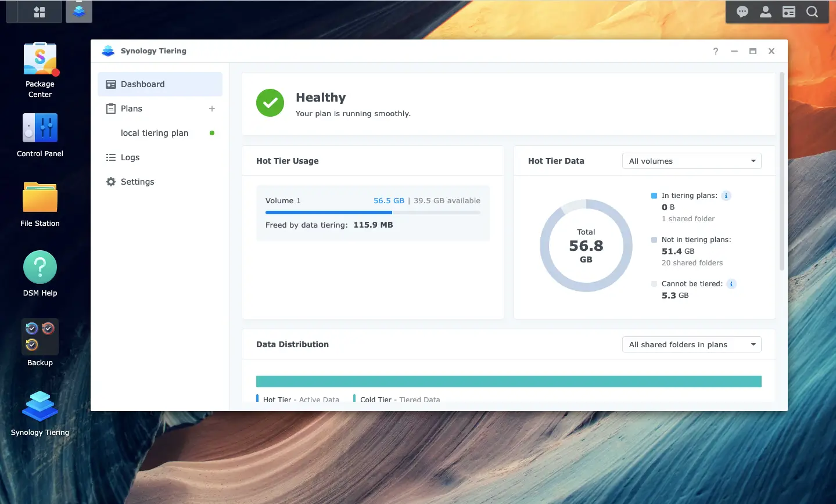The height and width of the screenshot is (504, 836).
Task: Open notifications chat bubble icon
Action: click(742, 12)
